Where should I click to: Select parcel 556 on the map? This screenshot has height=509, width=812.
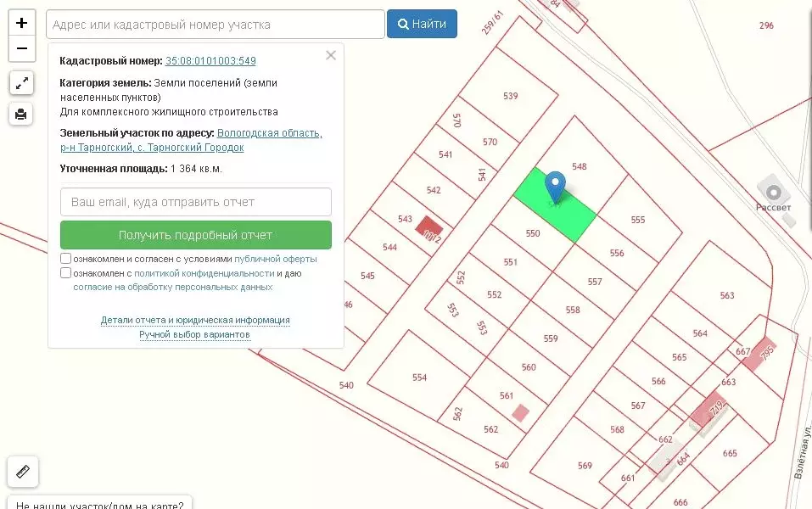pyautogui.click(x=616, y=253)
